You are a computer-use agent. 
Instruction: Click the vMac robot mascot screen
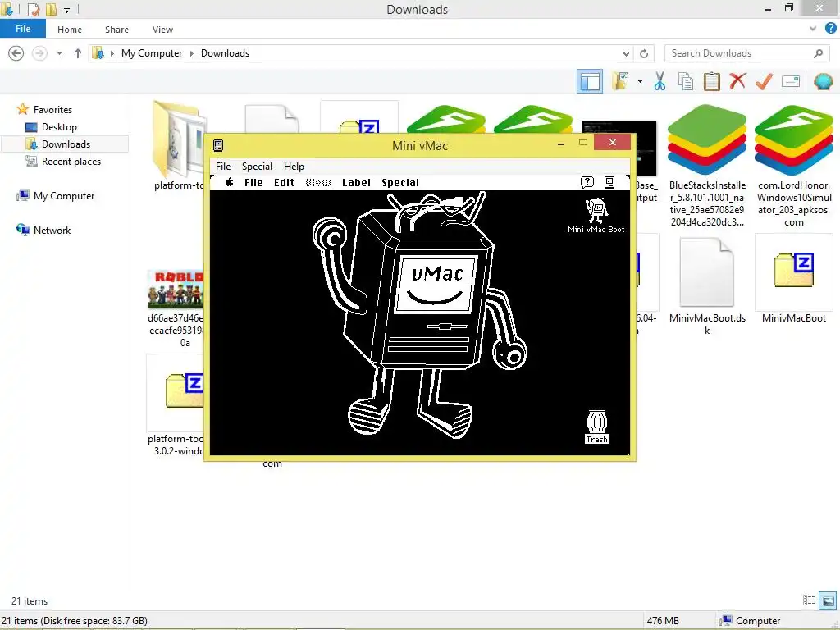(x=436, y=285)
